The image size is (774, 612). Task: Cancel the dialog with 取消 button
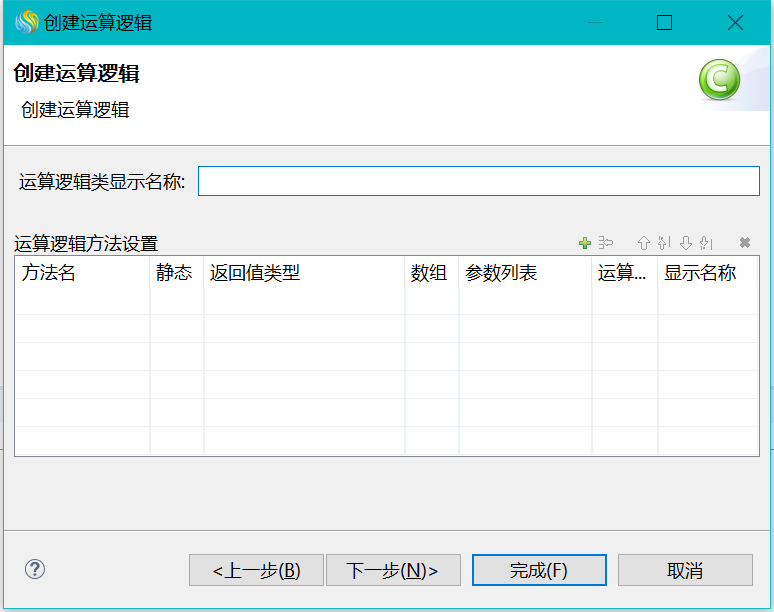(685, 570)
